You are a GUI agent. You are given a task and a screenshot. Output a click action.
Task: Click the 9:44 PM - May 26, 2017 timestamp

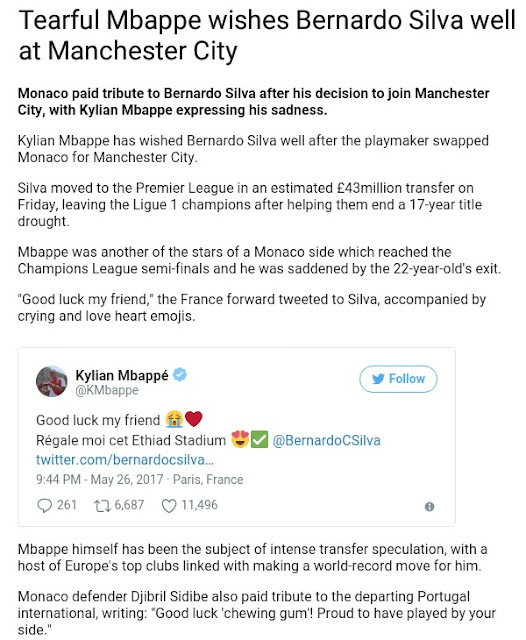(100, 479)
